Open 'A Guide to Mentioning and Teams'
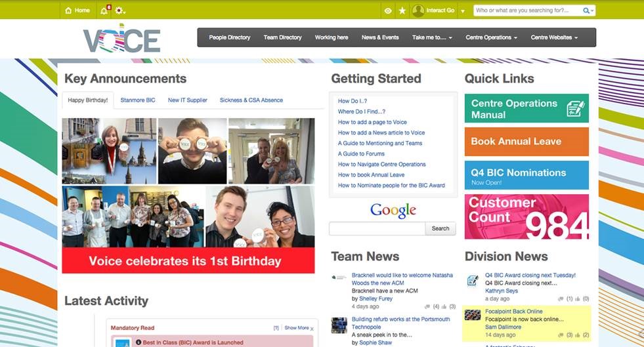Viewport: 644px width, 347px height. point(380,143)
